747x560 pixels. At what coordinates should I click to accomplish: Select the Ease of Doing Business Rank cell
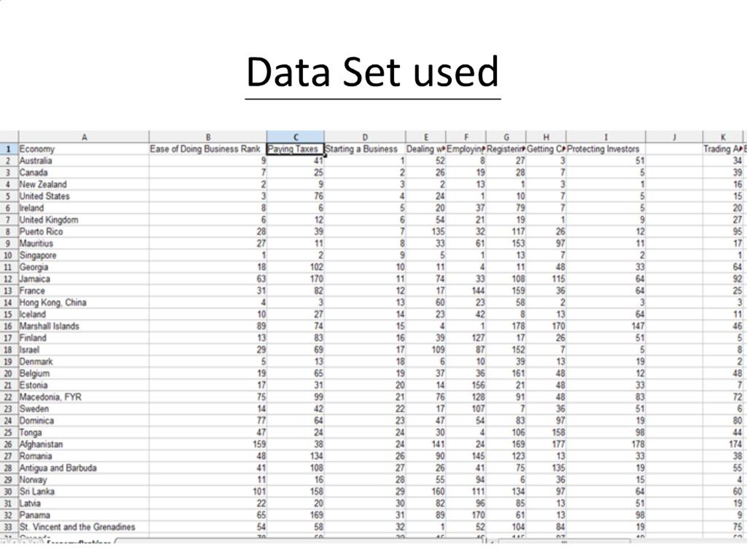coord(208,149)
